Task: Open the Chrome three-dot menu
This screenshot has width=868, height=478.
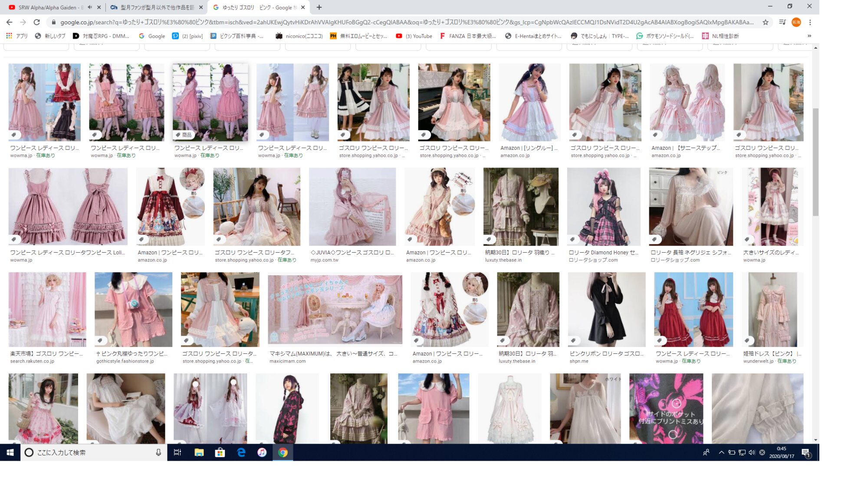Action: [x=810, y=22]
